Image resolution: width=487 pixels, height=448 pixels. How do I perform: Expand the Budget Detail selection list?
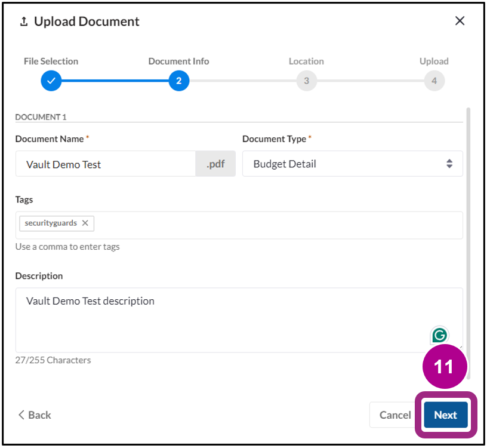352,164
